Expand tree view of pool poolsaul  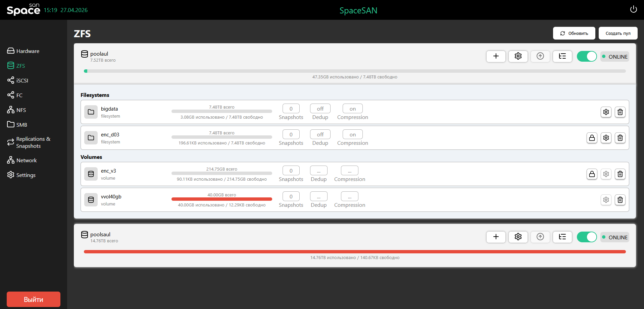pos(562,237)
